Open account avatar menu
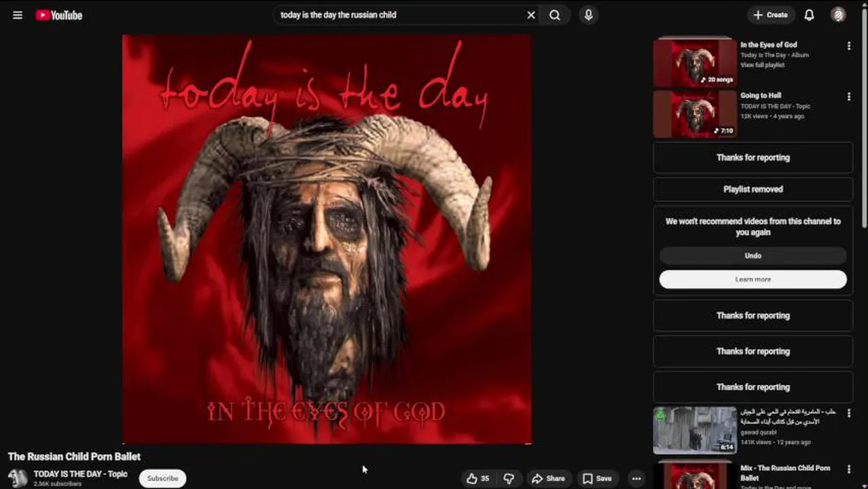Image resolution: width=868 pixels, height=489 pixels. [x=839, y=15]
